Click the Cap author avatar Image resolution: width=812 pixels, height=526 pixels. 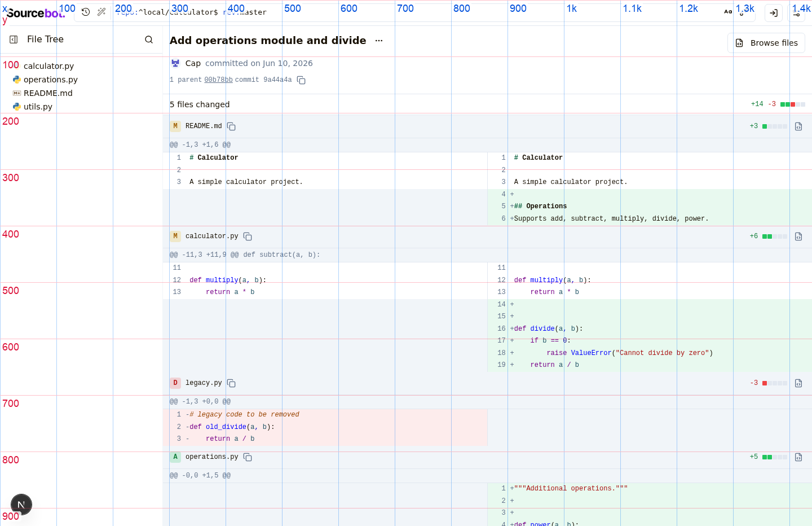click(x=175, y=63)
